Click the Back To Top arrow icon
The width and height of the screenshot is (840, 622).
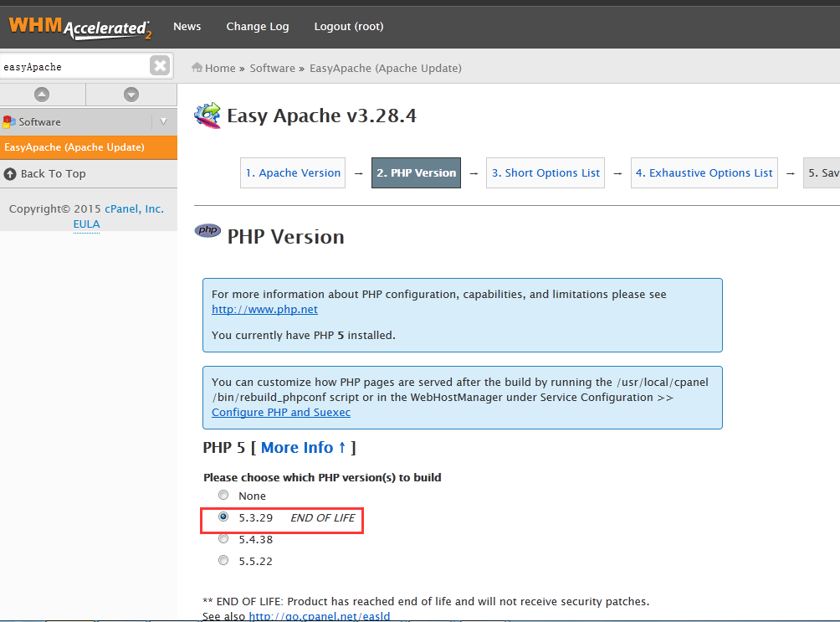[x=10, y=174]
